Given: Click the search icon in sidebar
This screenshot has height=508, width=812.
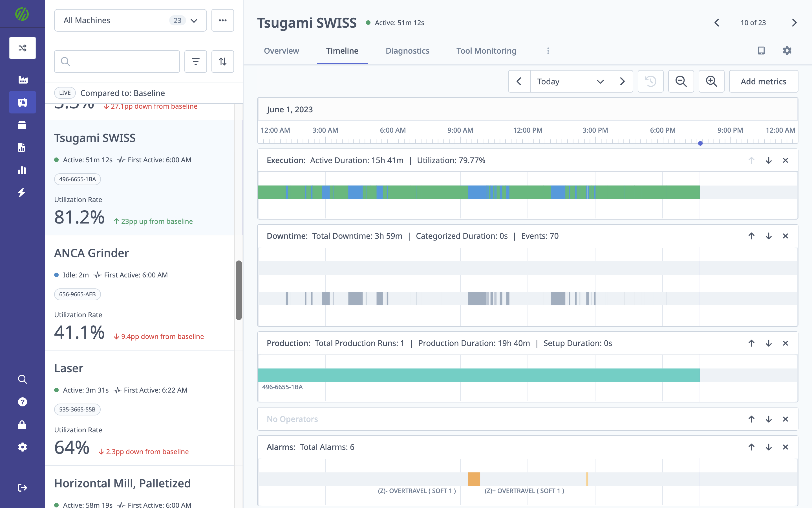Looking at the screenshot, I should (23, 379).
